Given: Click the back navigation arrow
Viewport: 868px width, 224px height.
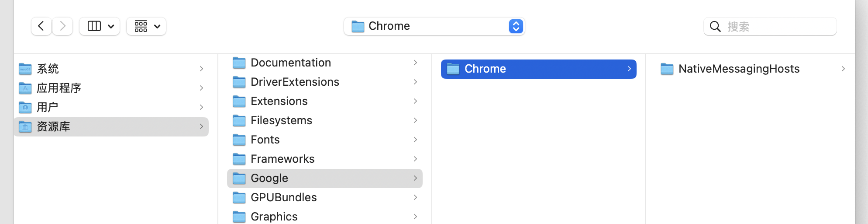Looking at the screenshot, I should 41,26.
